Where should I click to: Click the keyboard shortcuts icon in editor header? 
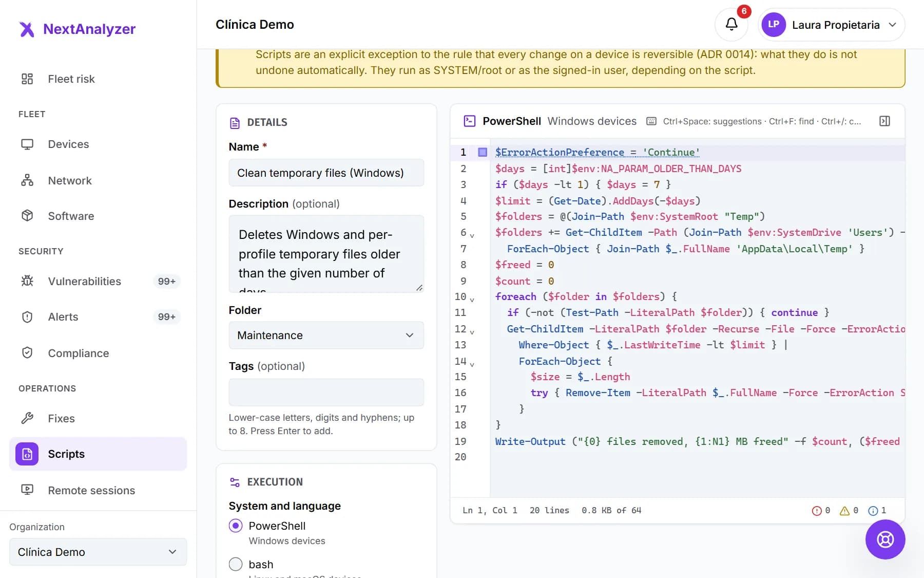tap(651, 121)
